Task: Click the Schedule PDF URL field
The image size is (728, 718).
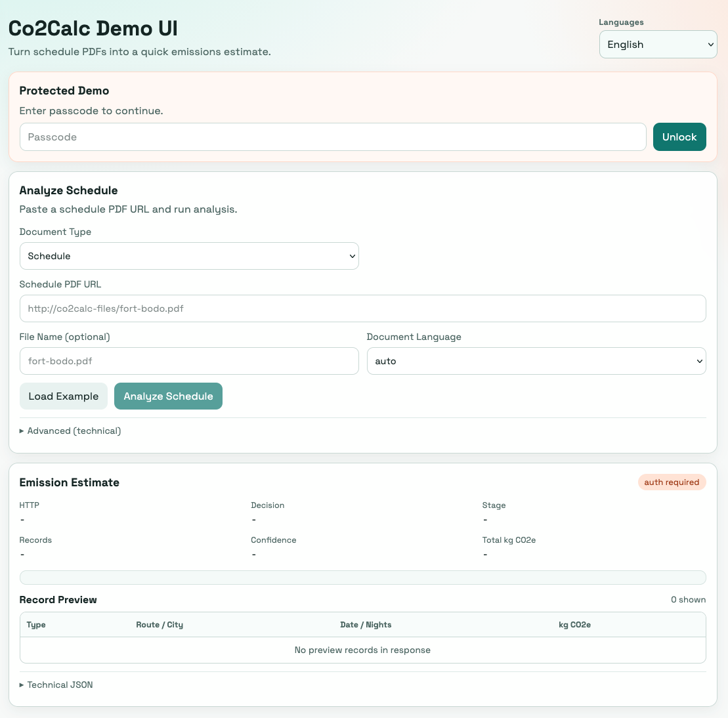Action: [x=362, y=308]
